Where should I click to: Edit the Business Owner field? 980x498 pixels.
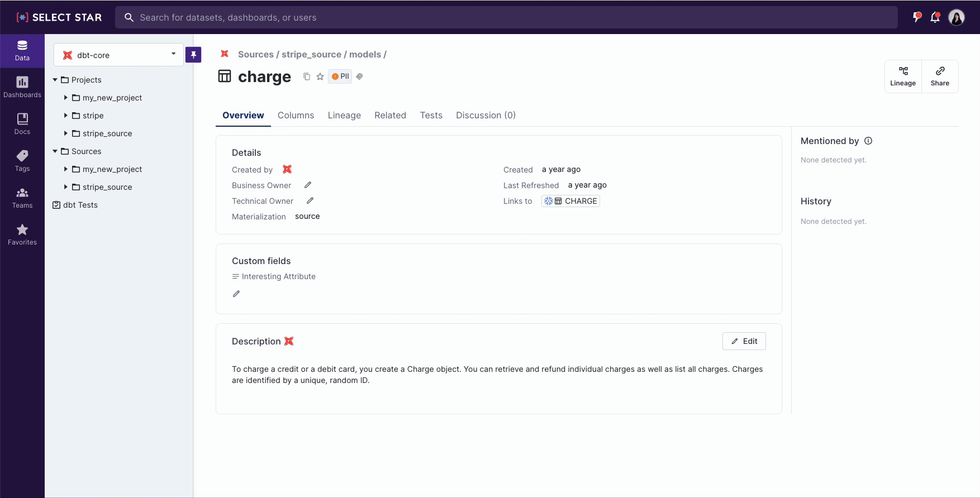(x=308, y=185)
